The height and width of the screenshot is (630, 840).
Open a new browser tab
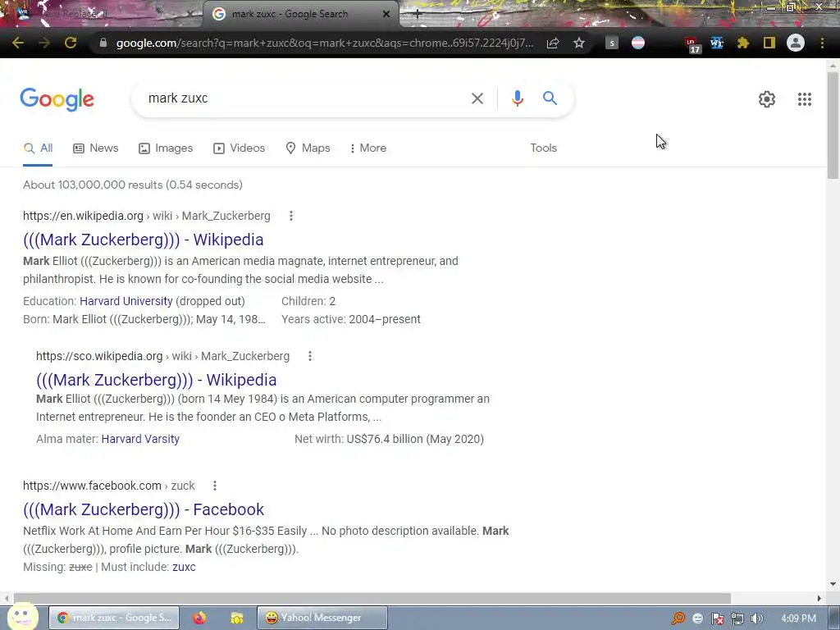tap(418, 15)
